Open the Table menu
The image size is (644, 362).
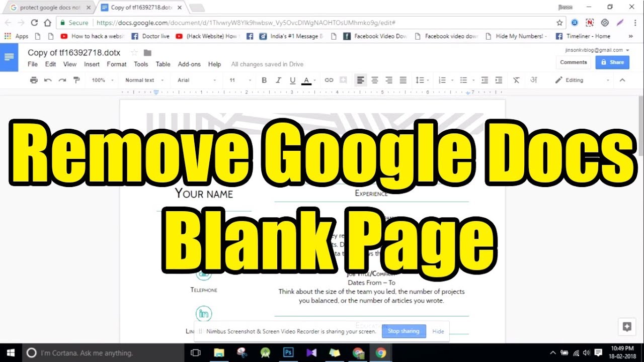[x=163, y=64]
